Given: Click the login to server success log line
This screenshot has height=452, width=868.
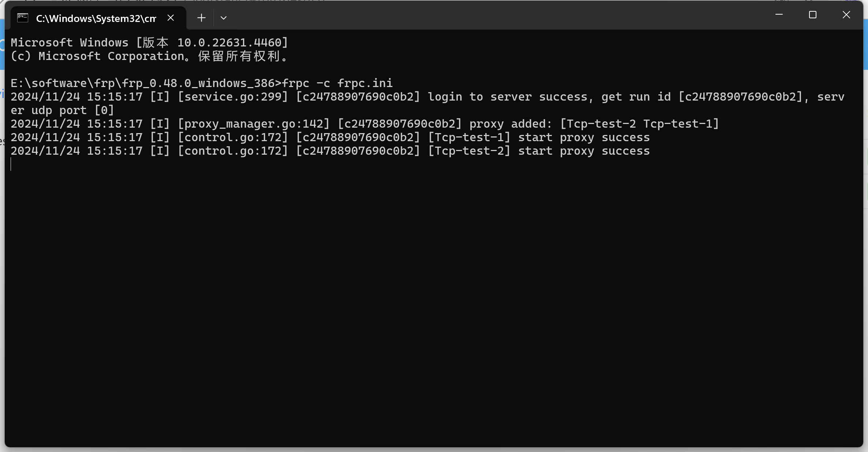Looking at the screenshot, I should point(509,97).
